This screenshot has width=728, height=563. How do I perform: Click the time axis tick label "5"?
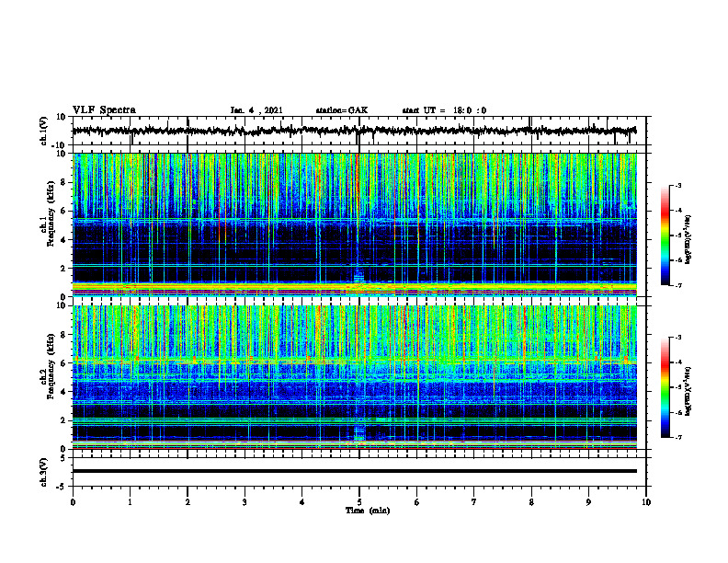(359, 502)
